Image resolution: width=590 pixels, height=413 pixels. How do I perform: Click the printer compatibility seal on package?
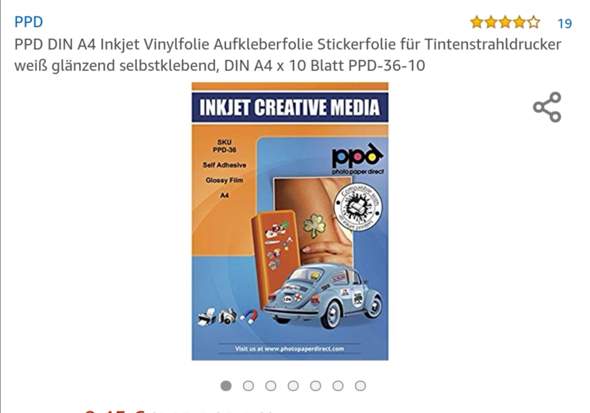[358, 206]
